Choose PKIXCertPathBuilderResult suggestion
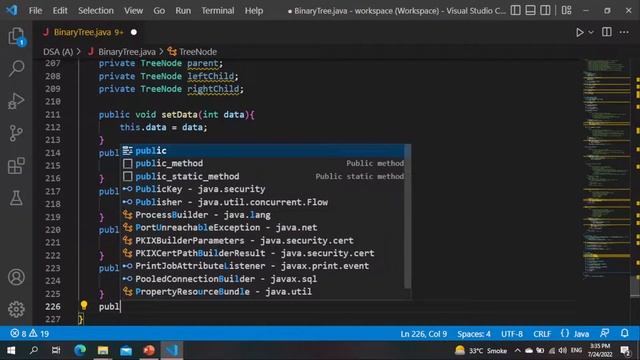This screenshot has width=640, height=360. pyautogui.click(x=263, y=253)
